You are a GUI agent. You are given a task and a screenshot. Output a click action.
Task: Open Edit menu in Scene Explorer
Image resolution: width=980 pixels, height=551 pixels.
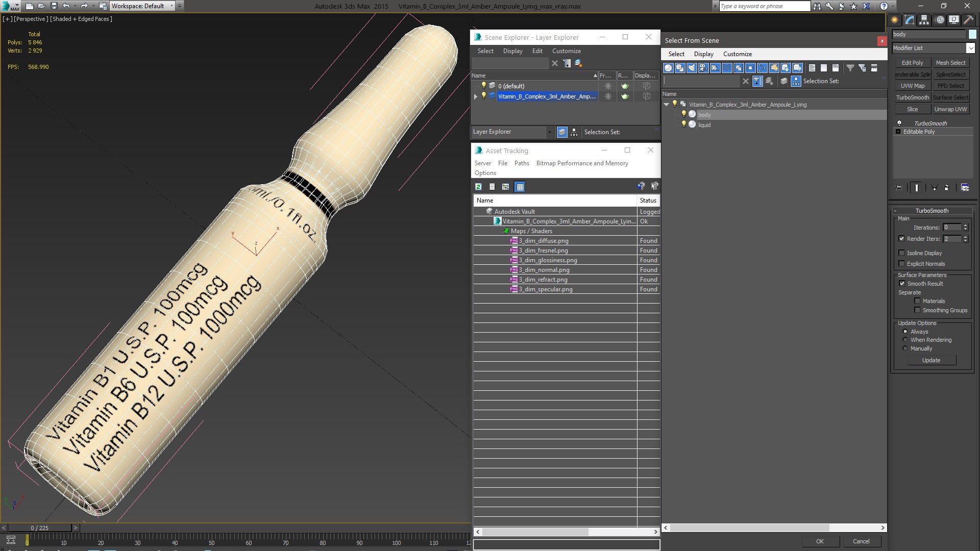(x=537, y=51)
